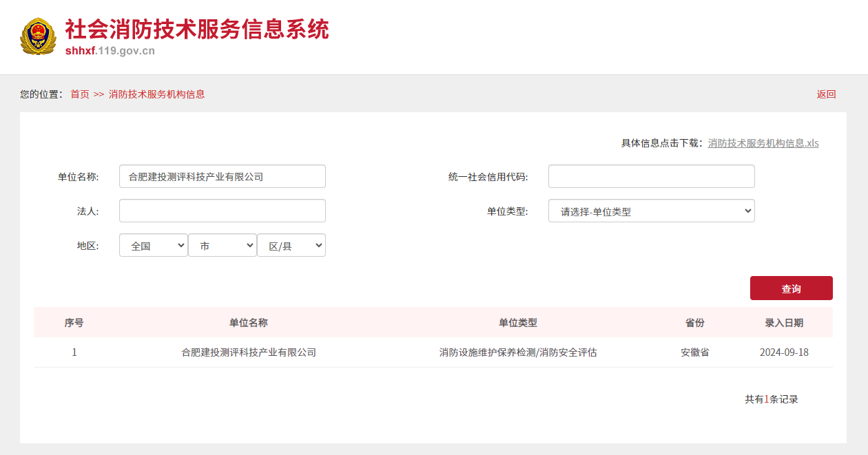The height and width of the screenshot is (455, 868).
Task: Download 消防技术服务机构信息.xls file
Action: (x=763, y=143)
